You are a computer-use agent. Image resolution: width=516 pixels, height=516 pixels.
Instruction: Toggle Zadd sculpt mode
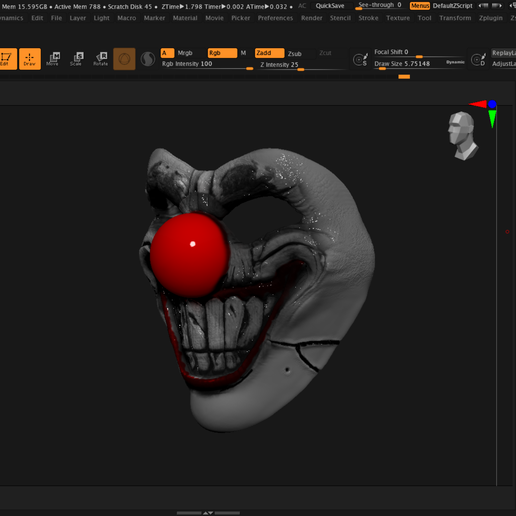pyautogui.click(x=270, y=53)
